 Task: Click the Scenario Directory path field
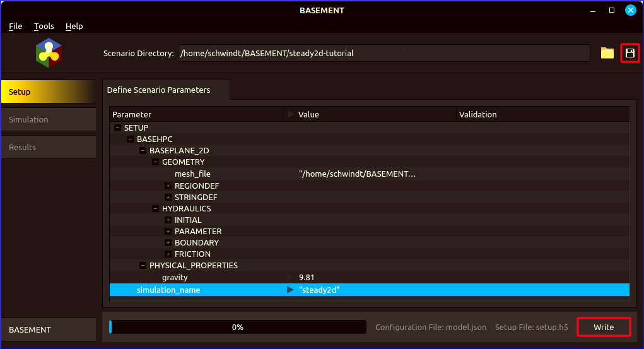(x=383, y=54)
